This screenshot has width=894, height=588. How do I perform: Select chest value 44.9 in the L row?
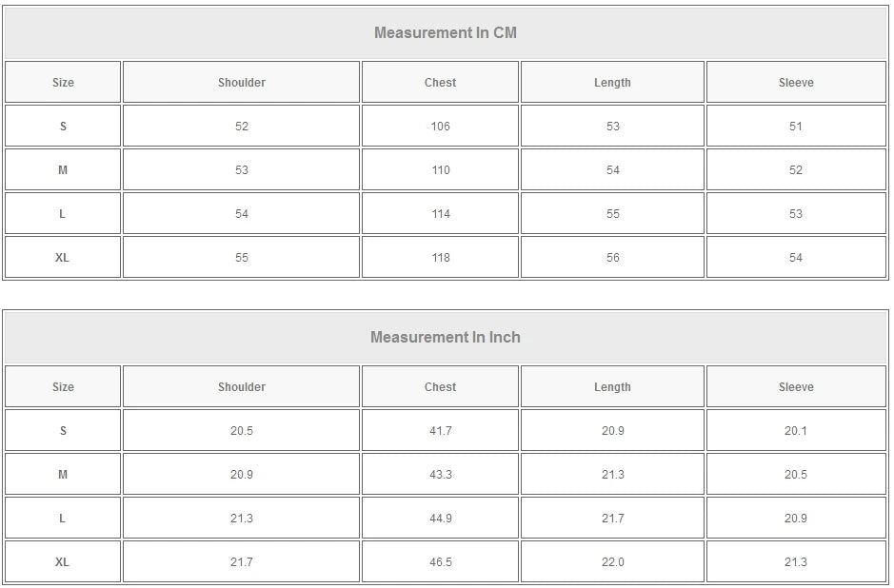click(x=440, y=519)
